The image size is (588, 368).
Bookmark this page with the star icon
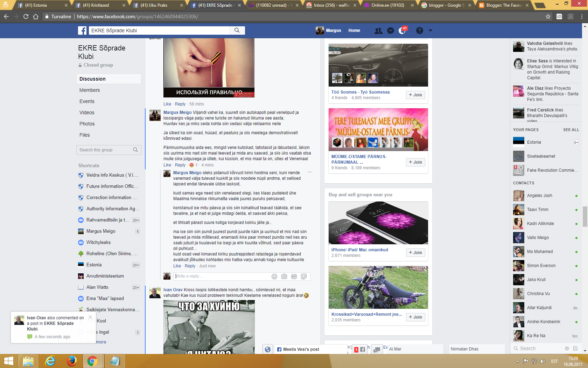coord(548,16)
